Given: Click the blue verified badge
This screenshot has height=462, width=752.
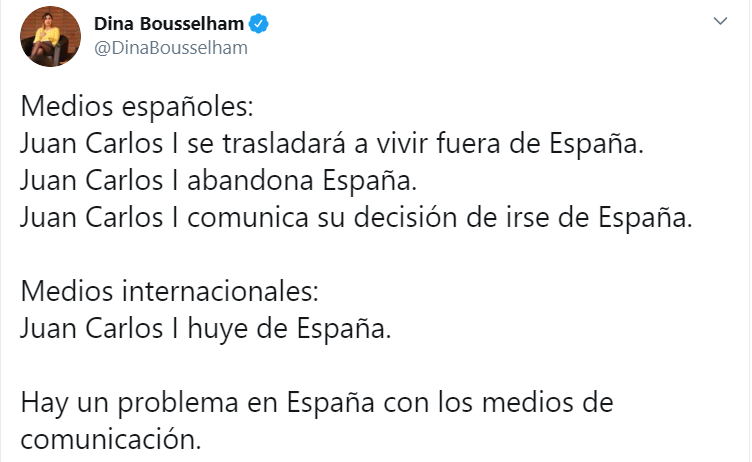Looking at the screenshot, I should click(x=257, y=23).
